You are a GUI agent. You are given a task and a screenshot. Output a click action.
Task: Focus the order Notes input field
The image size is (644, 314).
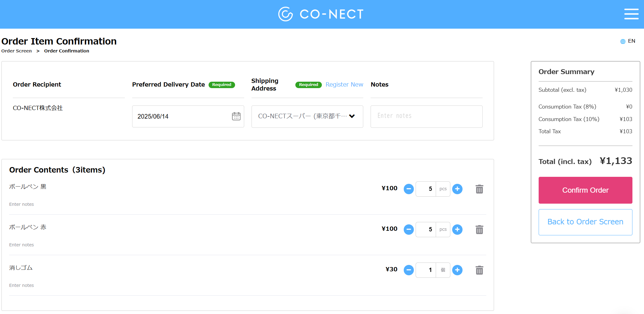click(x=426, y=116)
